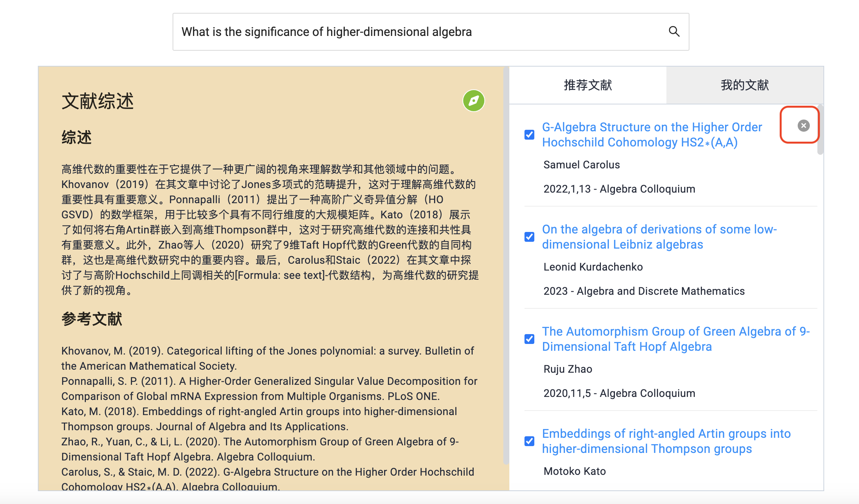The image size is (859, 504).
Task: Click the 文献综述 heading
Action: [x=98, y=101]
